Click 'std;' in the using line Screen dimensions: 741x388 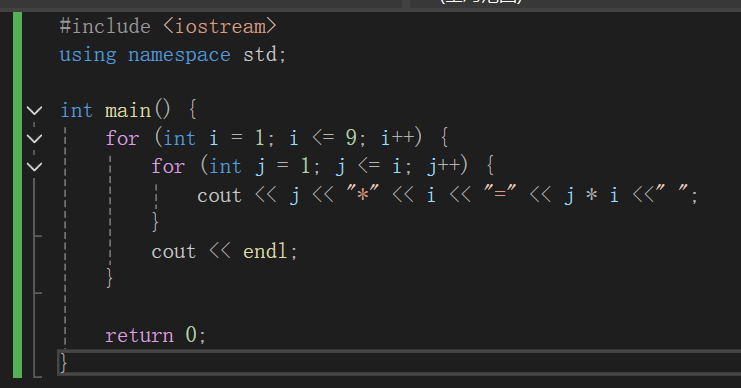265,55
